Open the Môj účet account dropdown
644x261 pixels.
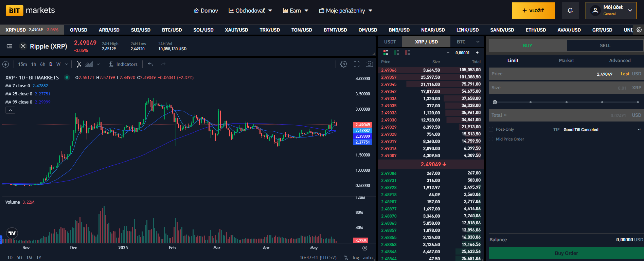[x=611, y=11]
